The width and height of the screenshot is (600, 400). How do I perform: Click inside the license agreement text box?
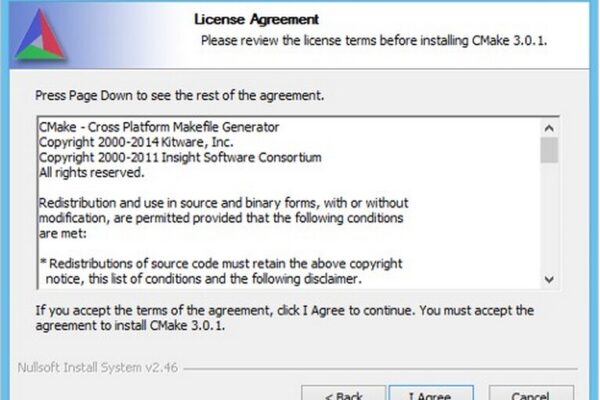[x=289, y=203]
